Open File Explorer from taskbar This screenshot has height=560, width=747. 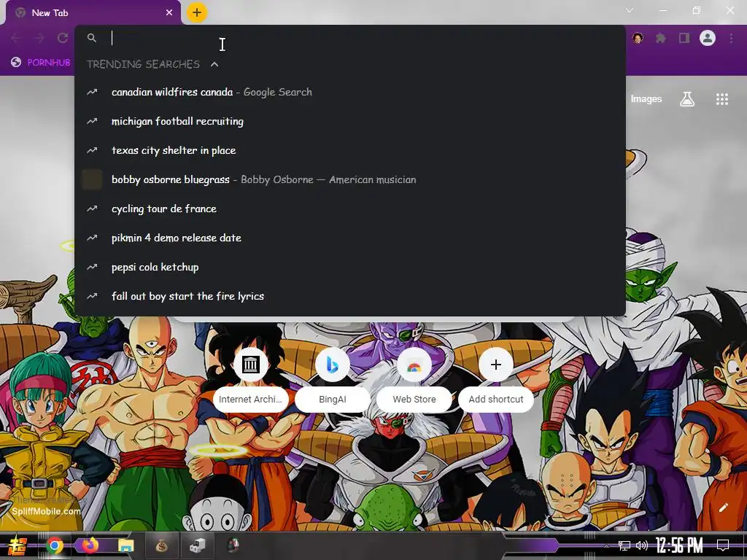pos(125,545)
